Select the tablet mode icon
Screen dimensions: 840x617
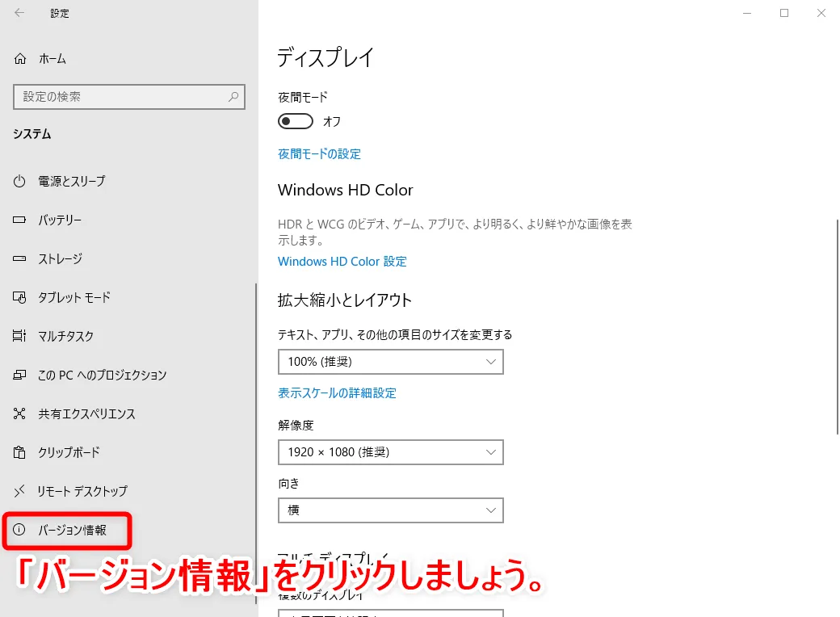(19, 297)
